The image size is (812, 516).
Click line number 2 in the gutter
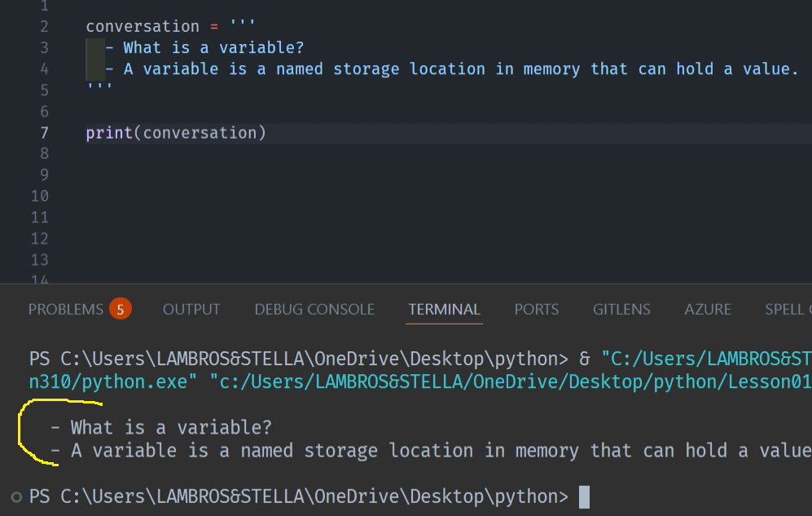click(x=44, y=27)
